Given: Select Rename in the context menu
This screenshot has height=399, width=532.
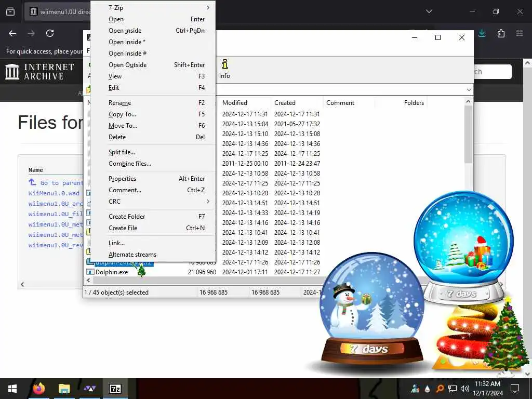Looking at the screenshot, I should (x=153, y=103).
